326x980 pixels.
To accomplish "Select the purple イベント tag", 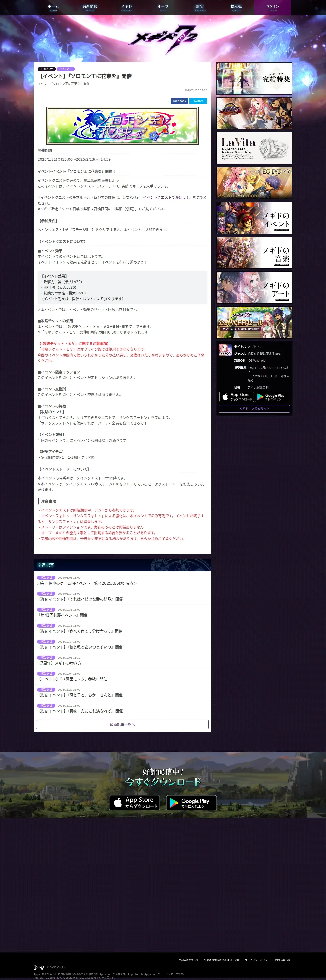I will point(66,69).
